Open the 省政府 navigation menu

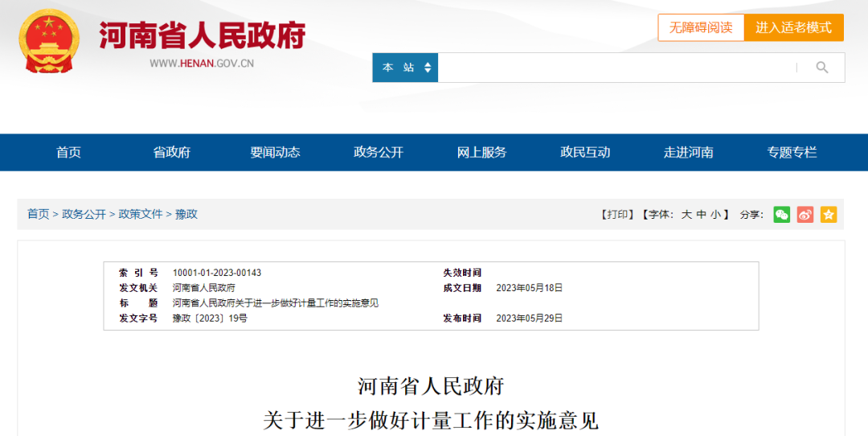click(172, 152)
